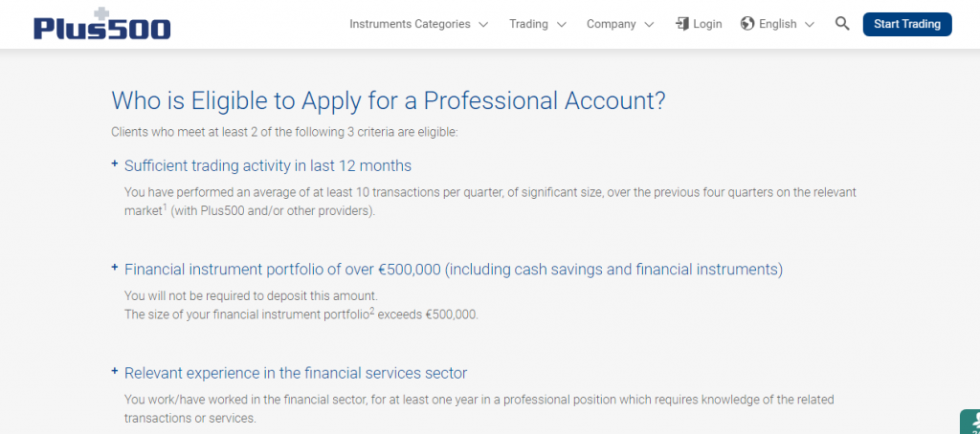The height and width of the screenshot is (434, 980).
Task: Click the Plus500 logo
Action: (x=101, y=25)
